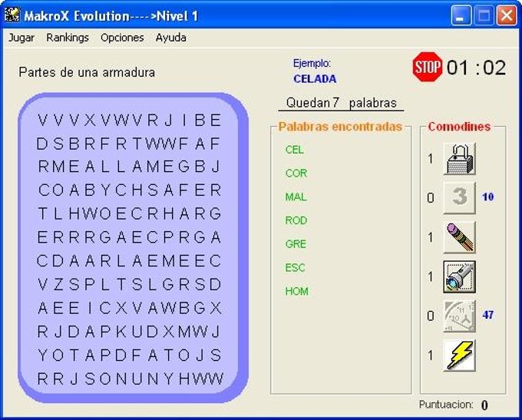Use the lightning bolt wildcard
This screenshot has width=522, height=420.
459,356
